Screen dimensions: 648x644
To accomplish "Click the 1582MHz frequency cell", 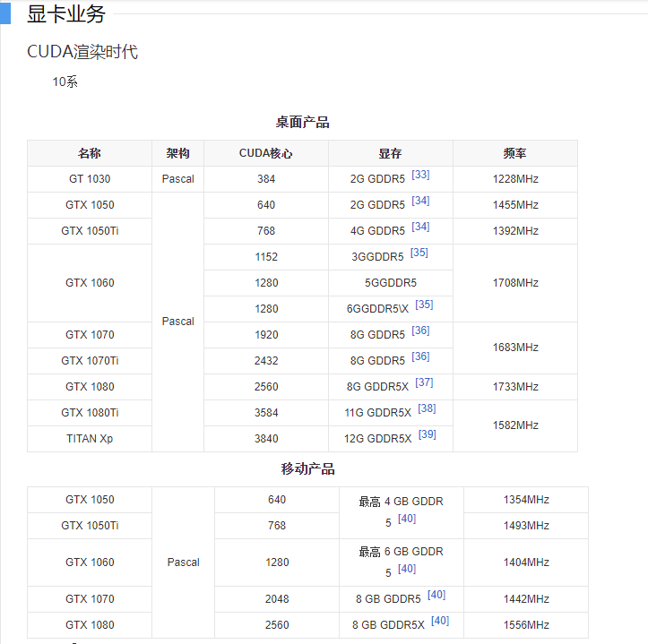I will tap(515, 425).
